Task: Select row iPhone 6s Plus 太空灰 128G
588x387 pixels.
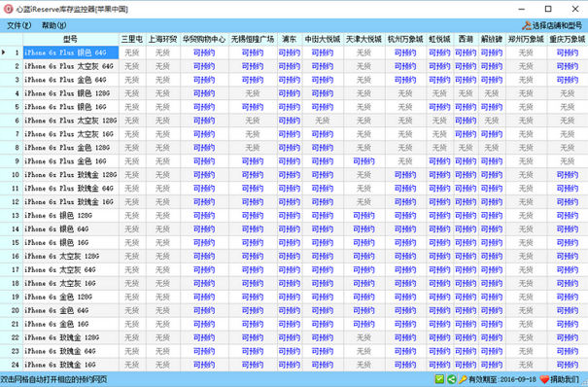Action: click(71, 121)
